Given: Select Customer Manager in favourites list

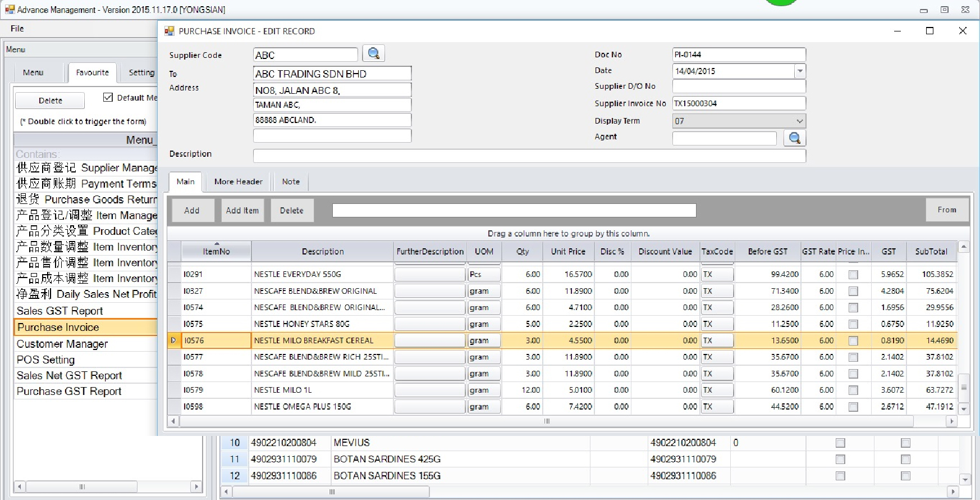Looking at the screenshot, I should [86, 344].
